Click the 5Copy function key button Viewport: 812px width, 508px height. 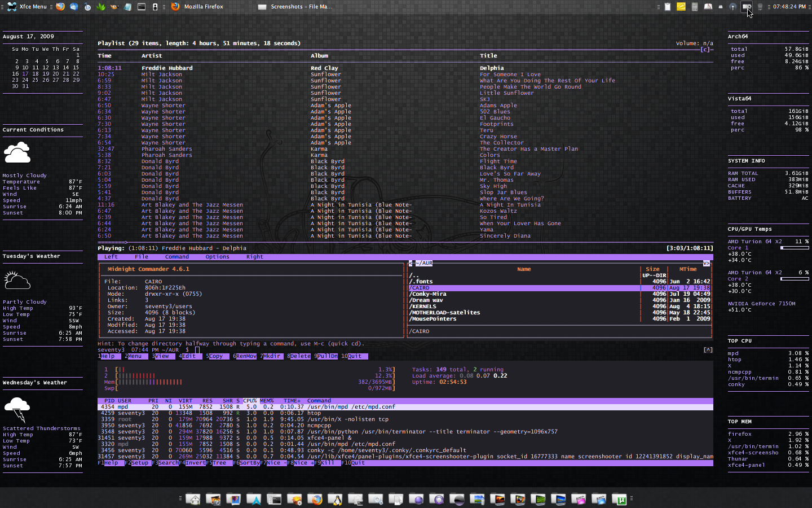point(217,356)
